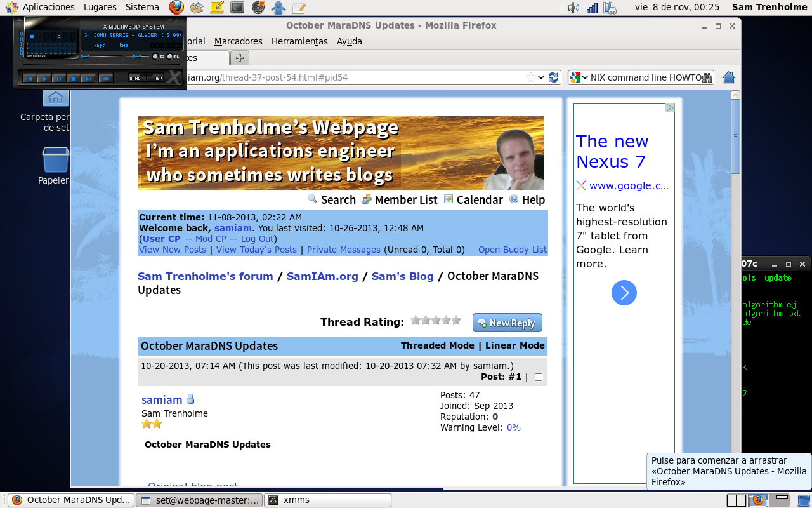
Task: Open the Private Messages link
Action: click(344, 250)
